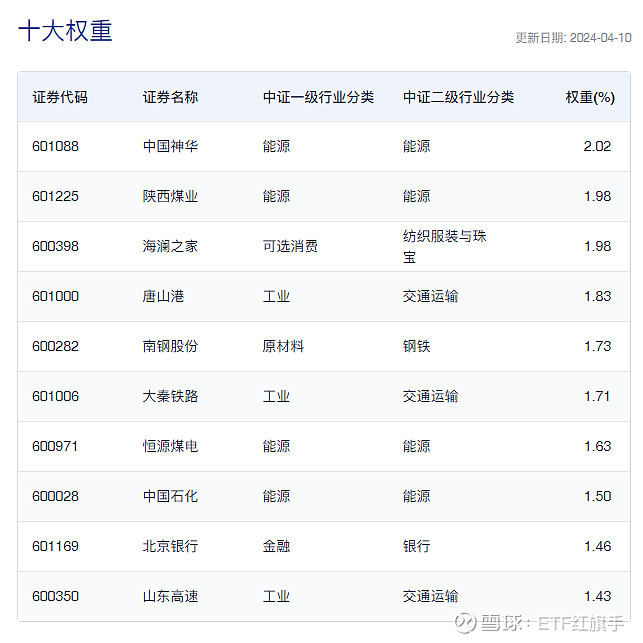Click the 可选消费 industry cell

[290, 246]
